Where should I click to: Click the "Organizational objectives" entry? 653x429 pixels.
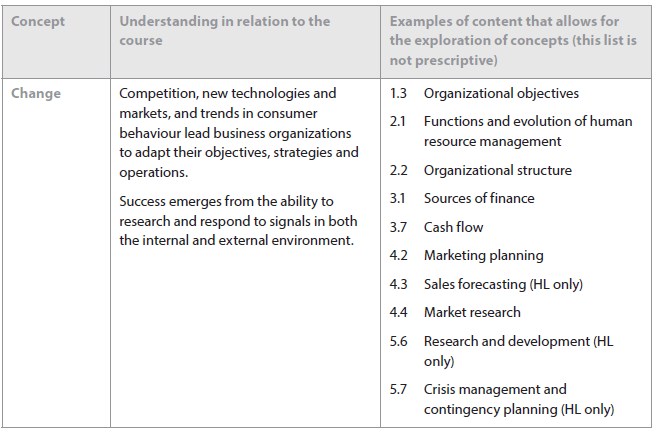tap(501, 94)
